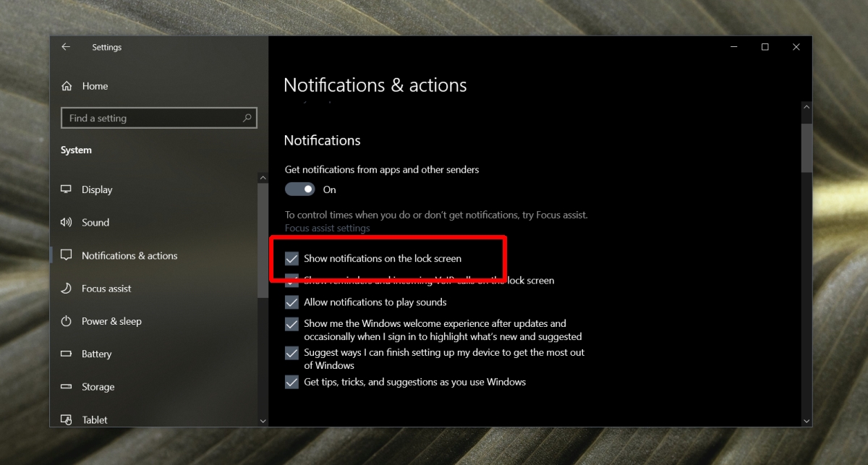
Task: Navigate back with the arrow button
Action: pyautogui.click(x=65, y=46)
